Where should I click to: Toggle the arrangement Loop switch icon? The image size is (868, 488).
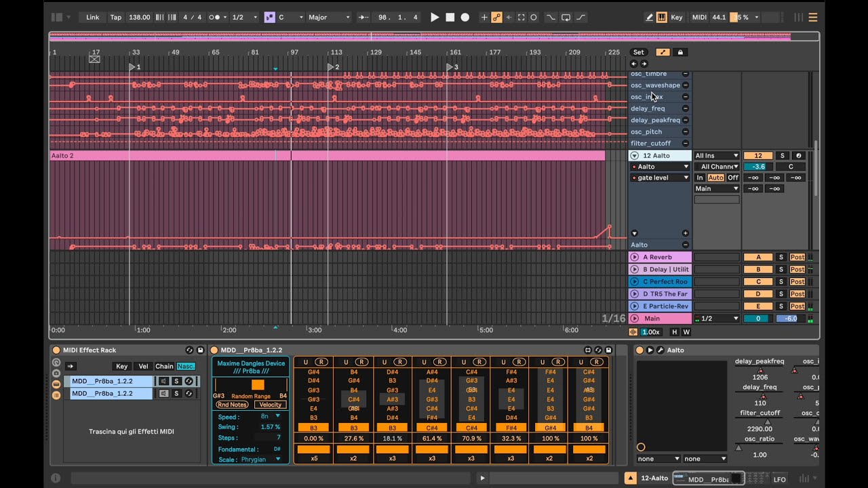click(566, 17)
